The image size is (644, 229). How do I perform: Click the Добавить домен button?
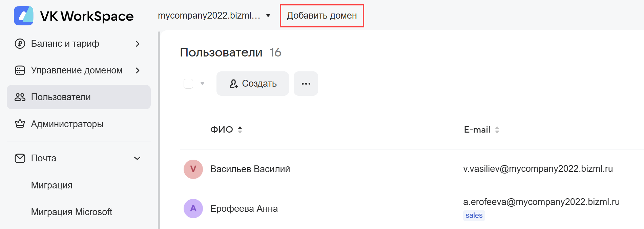coord(322,16)
